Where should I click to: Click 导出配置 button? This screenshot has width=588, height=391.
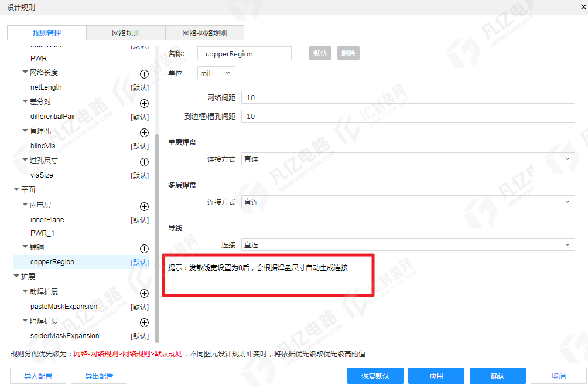[x=99, y=376]
